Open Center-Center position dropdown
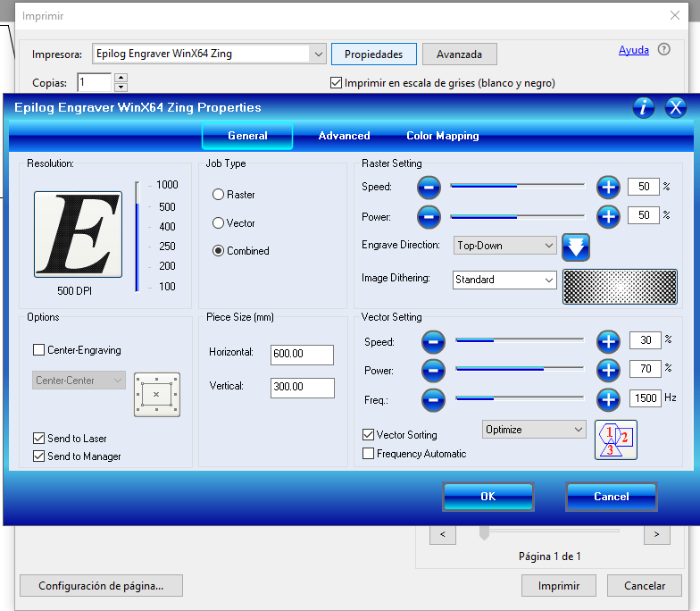This screenshot has height=611, width=700. (x=79, y=381)
